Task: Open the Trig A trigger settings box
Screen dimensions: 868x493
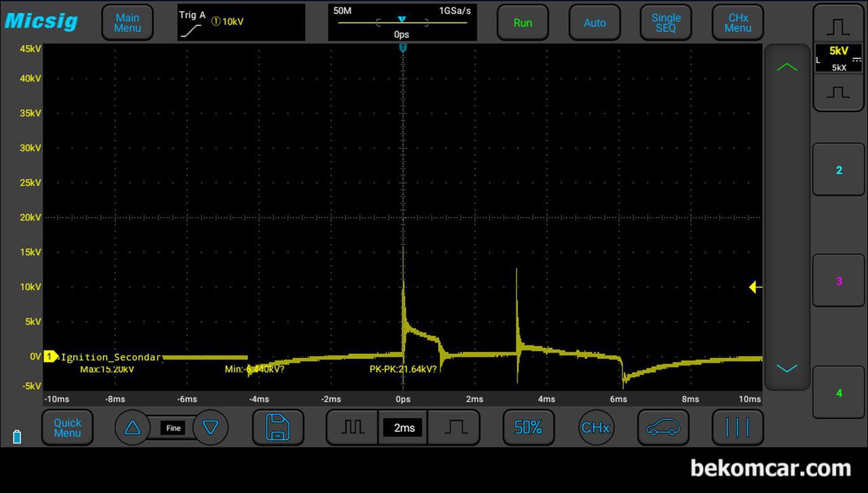Action: [x=241, y=22]
